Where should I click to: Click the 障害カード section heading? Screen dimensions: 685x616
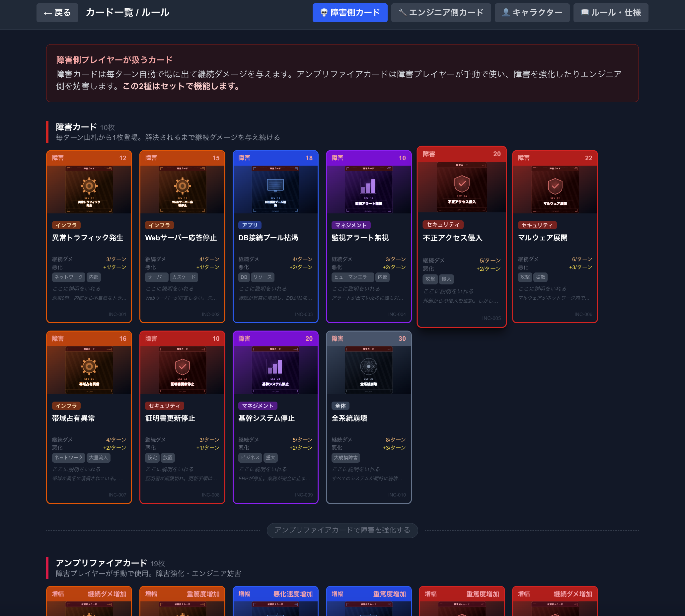tap(76, 127)
